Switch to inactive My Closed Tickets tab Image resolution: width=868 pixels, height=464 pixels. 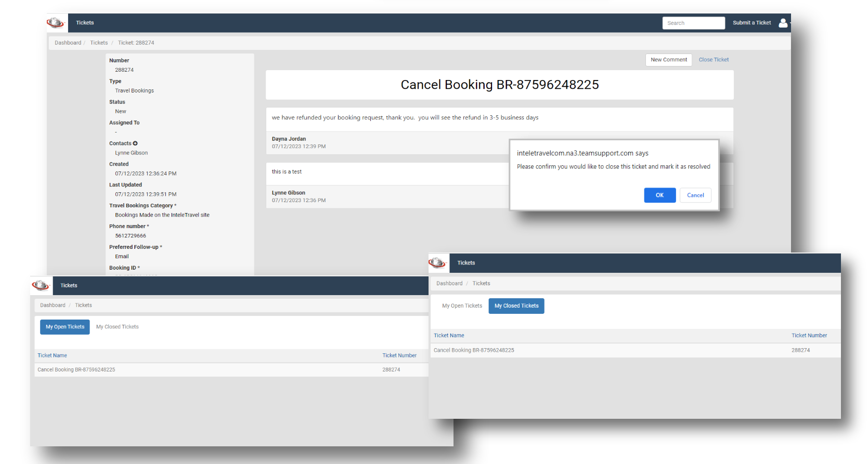[118, 327]
